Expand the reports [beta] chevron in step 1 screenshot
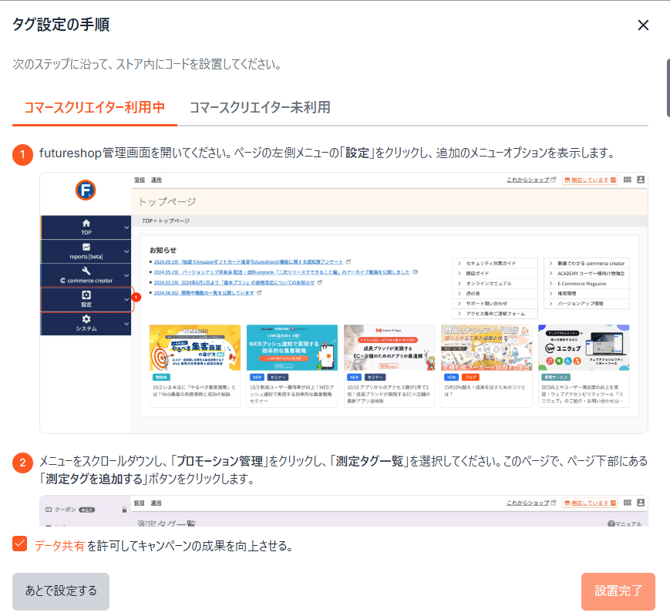This screenshot has width=670, height=616. 126,252
